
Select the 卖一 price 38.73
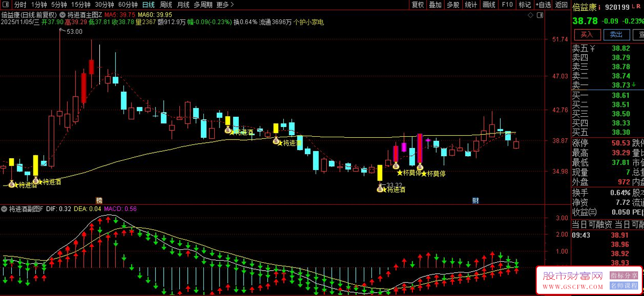point(620,85)
